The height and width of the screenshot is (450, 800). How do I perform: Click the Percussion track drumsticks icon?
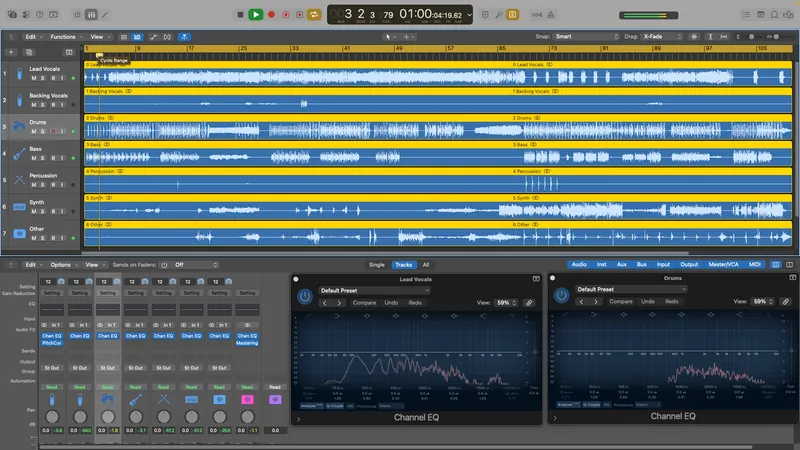[18, 180]
